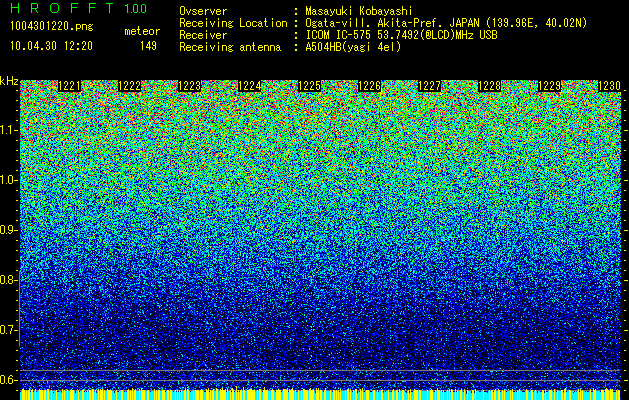Click the Ovserver label

203,12
